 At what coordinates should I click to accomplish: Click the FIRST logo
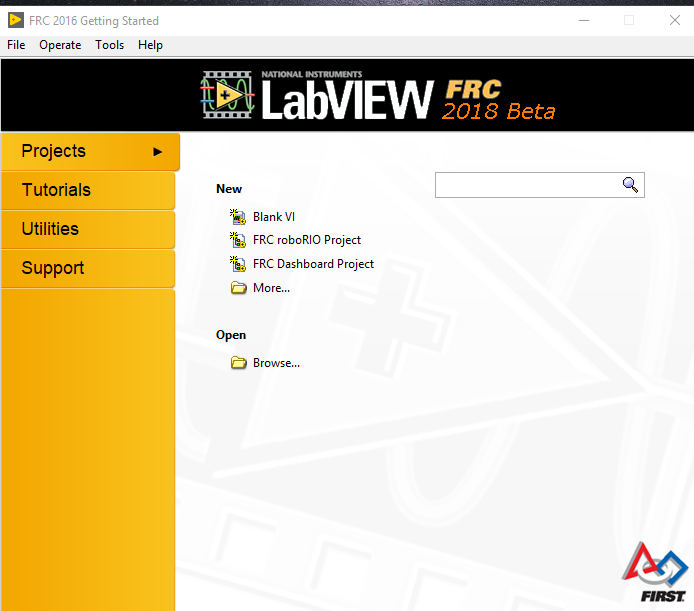(x=655, y=572)
